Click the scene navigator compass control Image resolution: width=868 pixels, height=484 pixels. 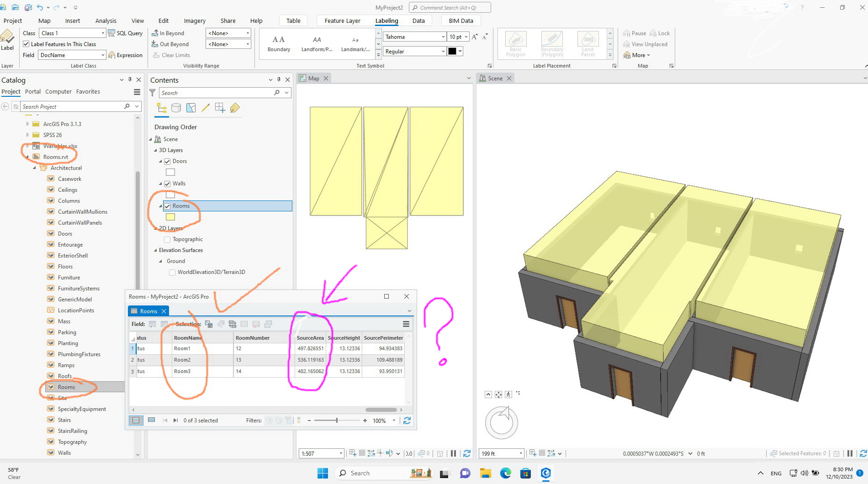pos(501,422)
